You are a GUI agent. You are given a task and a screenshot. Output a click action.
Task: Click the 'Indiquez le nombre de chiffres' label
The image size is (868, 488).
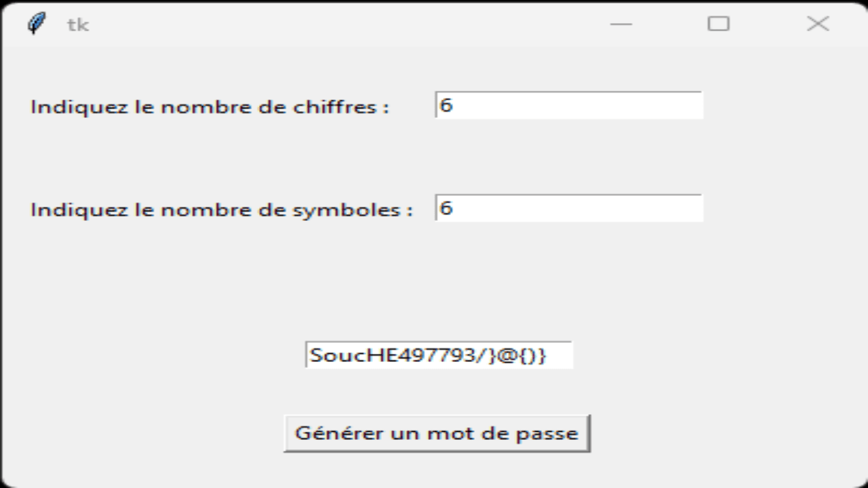click(x=210, y=107)
